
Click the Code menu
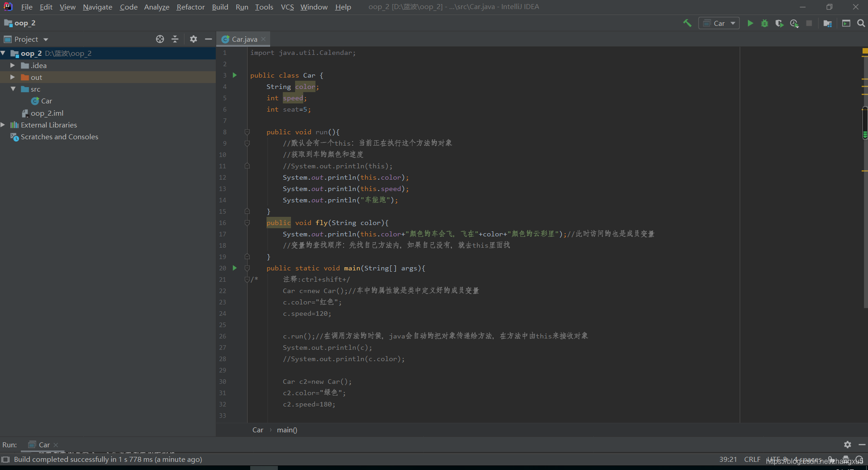129,7
